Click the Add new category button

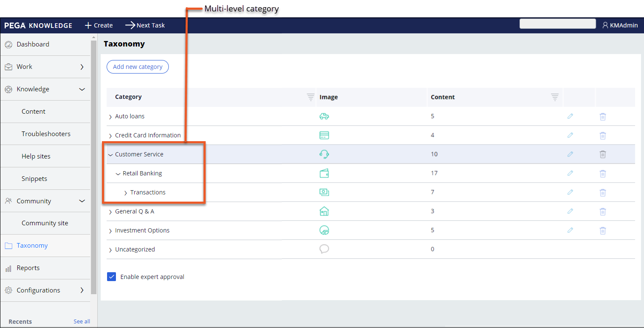click(x=138, y=67)
